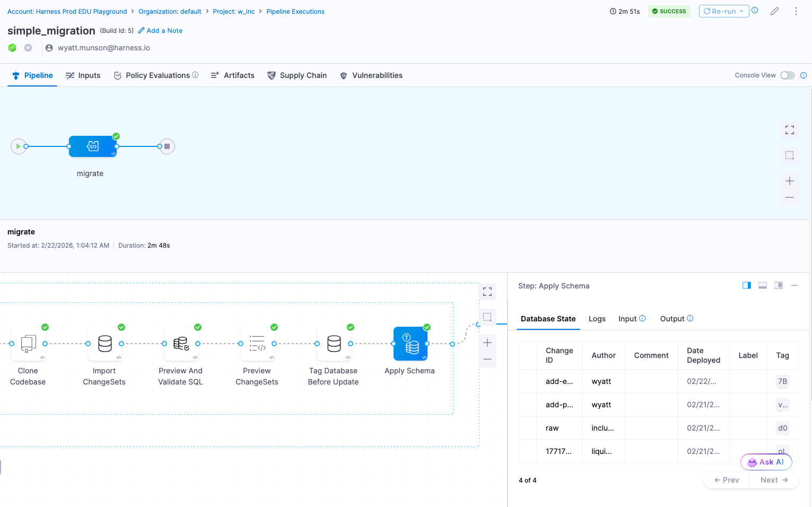Select the Import ChangeSets step icon
This screenshot has width=812, height=507.
click(104, 344)
